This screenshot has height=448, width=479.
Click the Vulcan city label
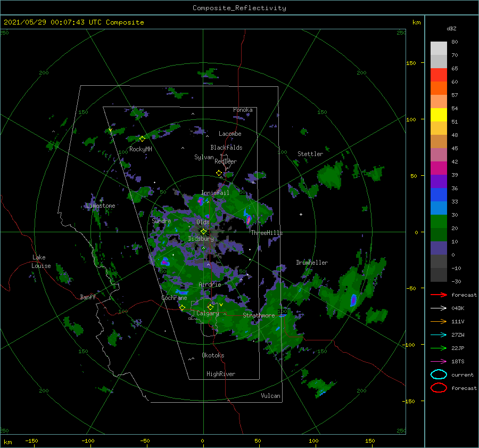[270, 396]
